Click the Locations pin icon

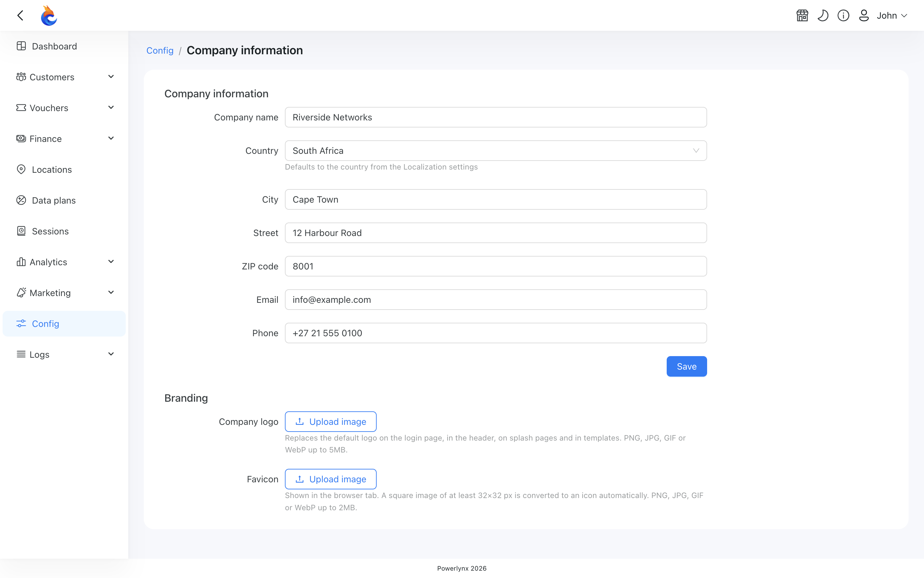click(x=21, y=169)
